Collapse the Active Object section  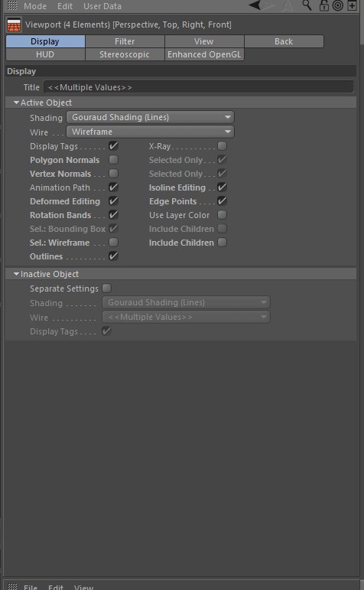(x=16, y=103)
